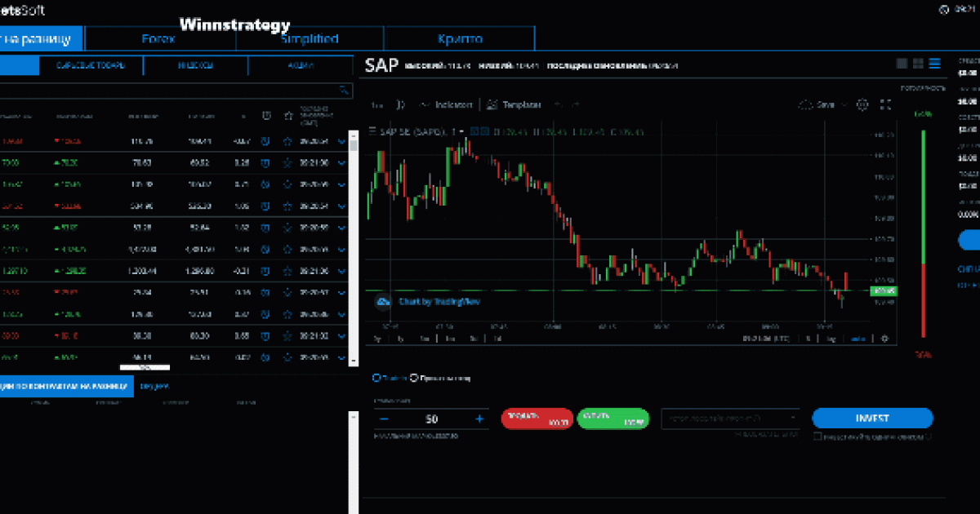The image size is (980, 514).
Task: Open the Акции category tab
Action: [300, 65]
